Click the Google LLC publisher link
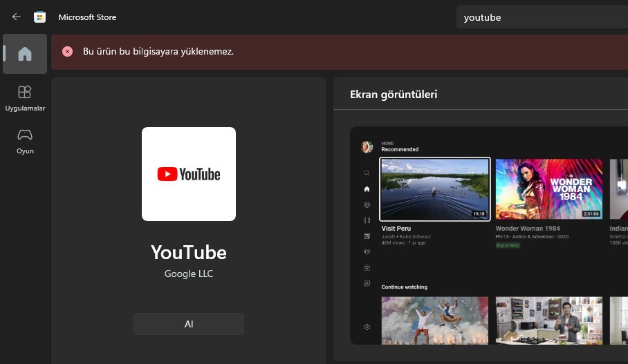 189,274
